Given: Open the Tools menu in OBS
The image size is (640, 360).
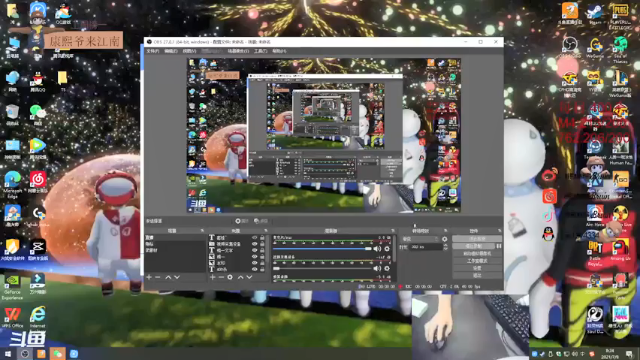Looking at the screenshot, I should pyautogui.click(x=260, y=51).
